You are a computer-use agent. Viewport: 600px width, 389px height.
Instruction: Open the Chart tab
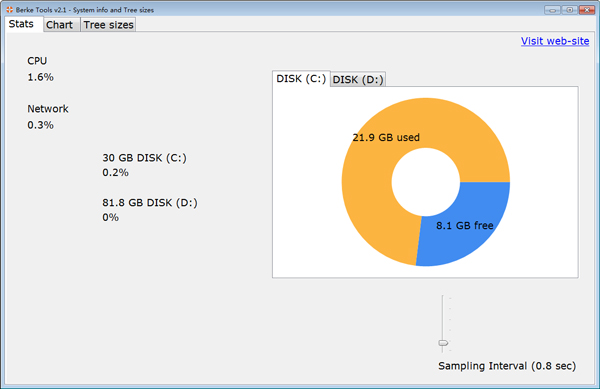coord(61,25)
